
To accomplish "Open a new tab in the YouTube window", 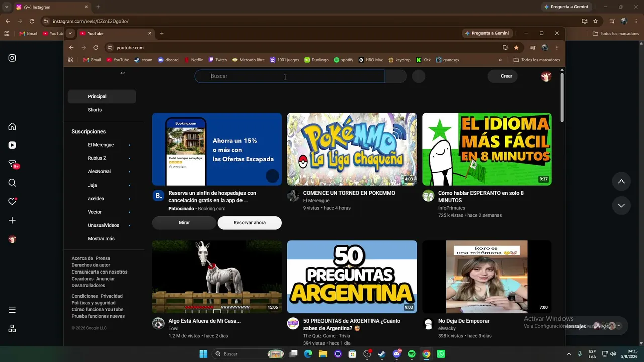I will pyautogui.click(x=162, y=33).
